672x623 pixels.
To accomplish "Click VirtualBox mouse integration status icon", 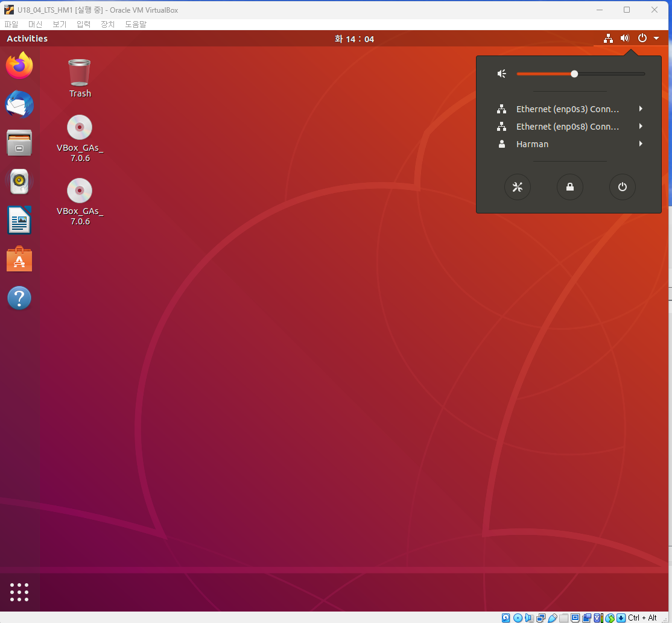I will click(610, 618).
